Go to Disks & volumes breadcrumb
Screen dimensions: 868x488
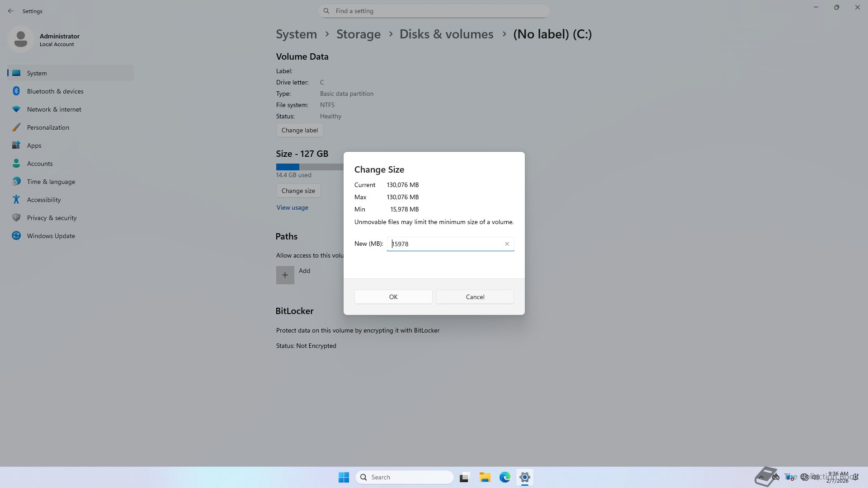[x=446, y=34]
